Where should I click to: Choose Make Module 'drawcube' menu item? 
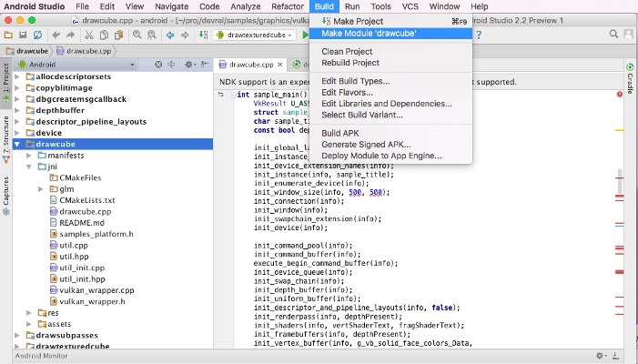pos(391,34)
